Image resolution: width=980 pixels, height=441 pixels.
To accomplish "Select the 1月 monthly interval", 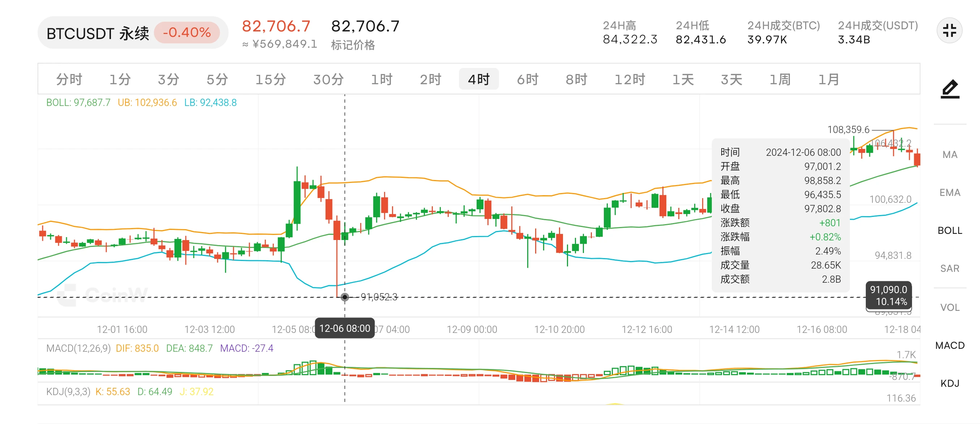I will 829,79.
